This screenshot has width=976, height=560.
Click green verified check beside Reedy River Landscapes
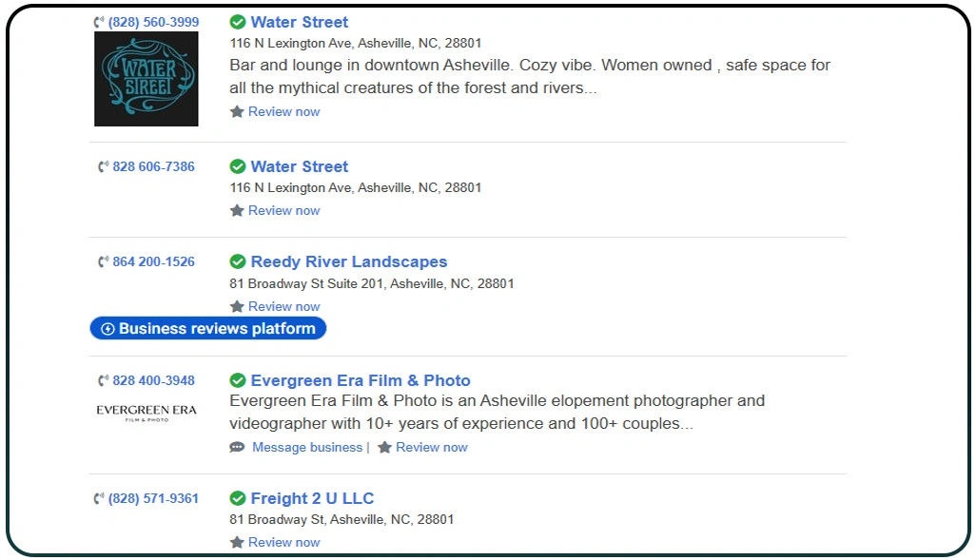pos(238,262)
